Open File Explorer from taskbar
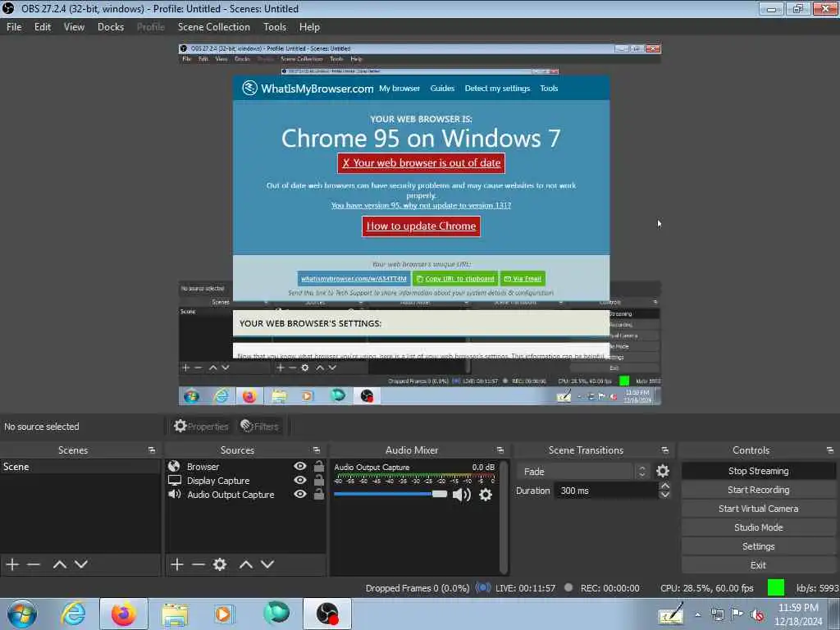This screenshot has width=840, height=630. tap(175, 614)
